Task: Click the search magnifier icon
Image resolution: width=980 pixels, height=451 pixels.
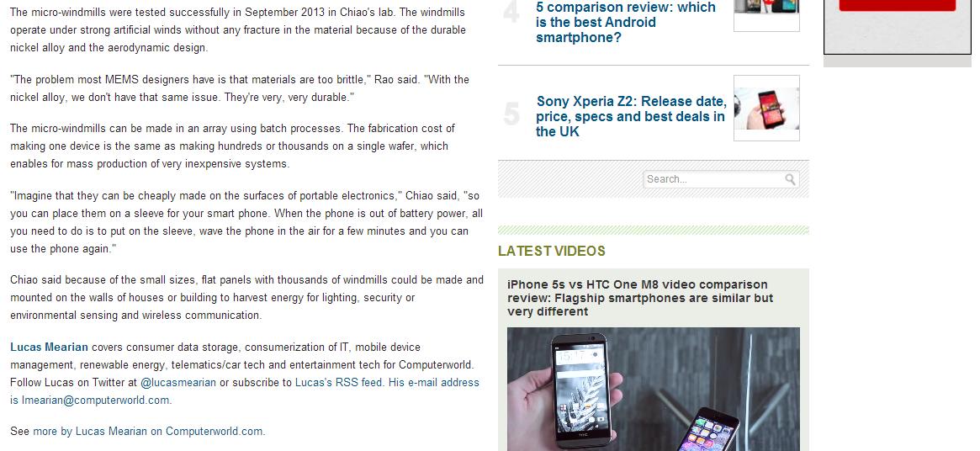Action: coord(790,179)
